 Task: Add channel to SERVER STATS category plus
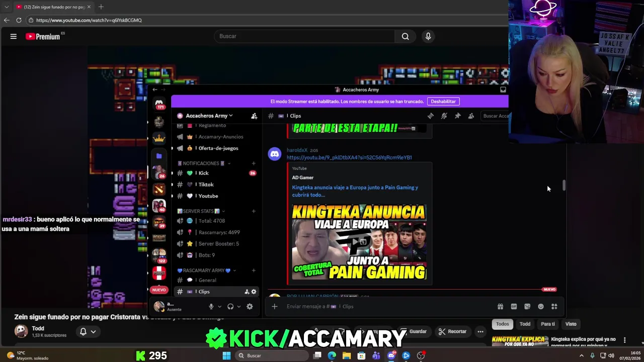(254, 211)
